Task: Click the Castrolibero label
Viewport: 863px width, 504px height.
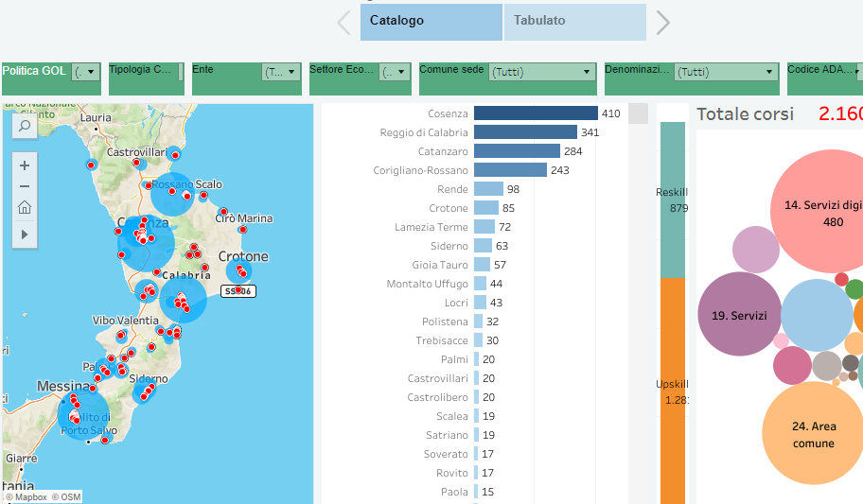Action: tap(437, 397)
